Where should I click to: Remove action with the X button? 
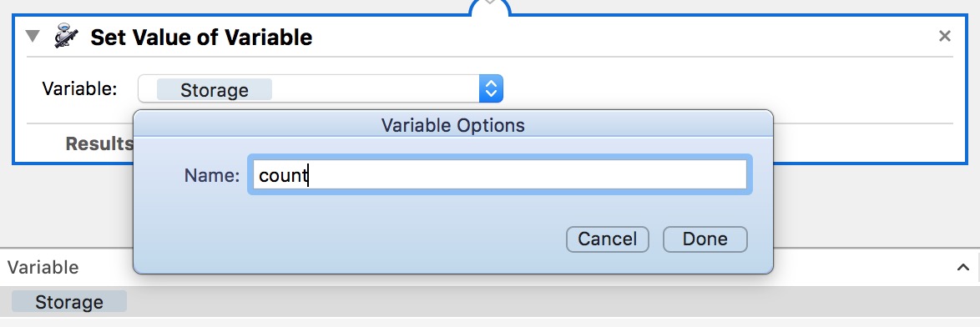click(944, 36)
